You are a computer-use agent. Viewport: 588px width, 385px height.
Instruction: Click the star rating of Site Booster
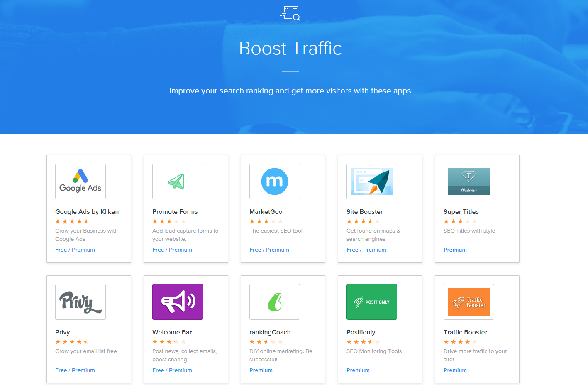pos(364,221)
